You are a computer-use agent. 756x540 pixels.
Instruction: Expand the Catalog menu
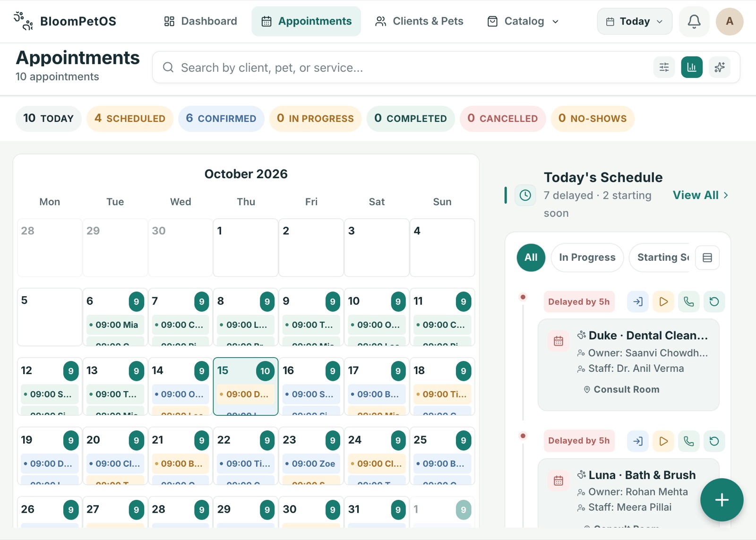(523, 21)
